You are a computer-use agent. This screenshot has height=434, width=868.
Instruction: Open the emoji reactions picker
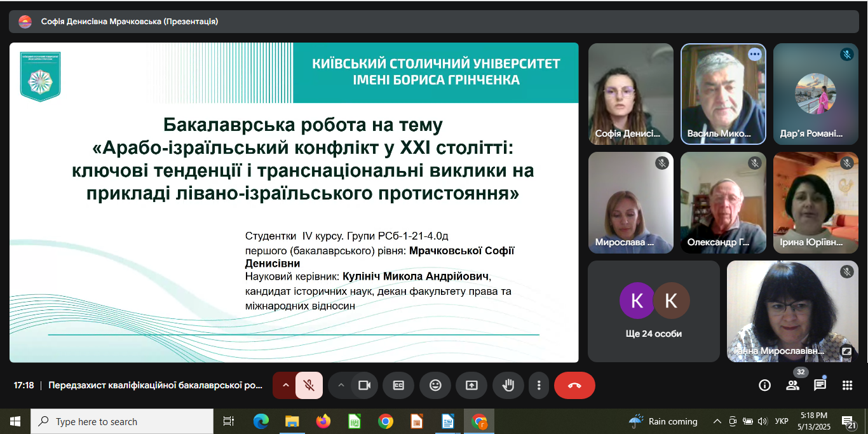tap(435, 385)
